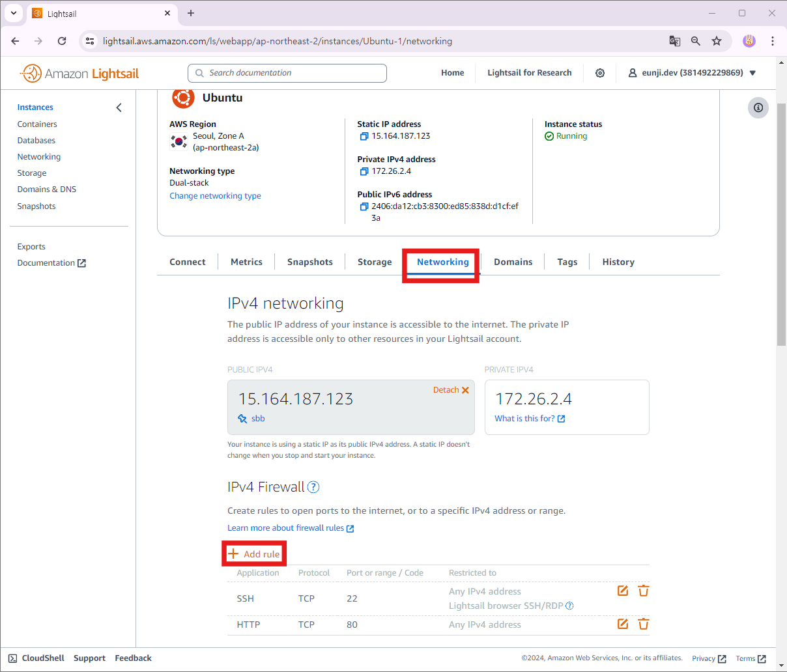Open the sidebar Storage link

pyautogui.click(x=32, y=173)
